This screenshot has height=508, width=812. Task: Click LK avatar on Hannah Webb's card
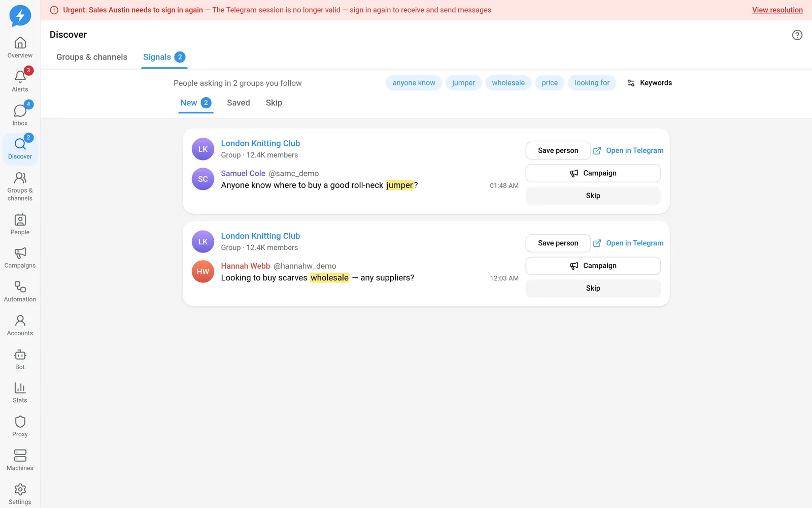tap(203, 242)
